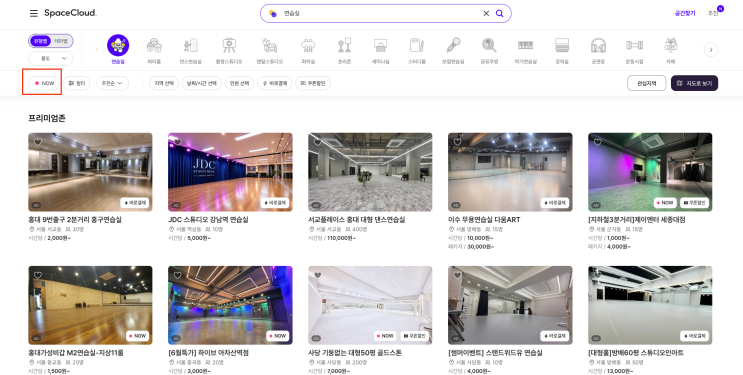Viewport: 743px width, 375px height.
Task: Select the 카페 category icon
Action: tap(671, 46)
